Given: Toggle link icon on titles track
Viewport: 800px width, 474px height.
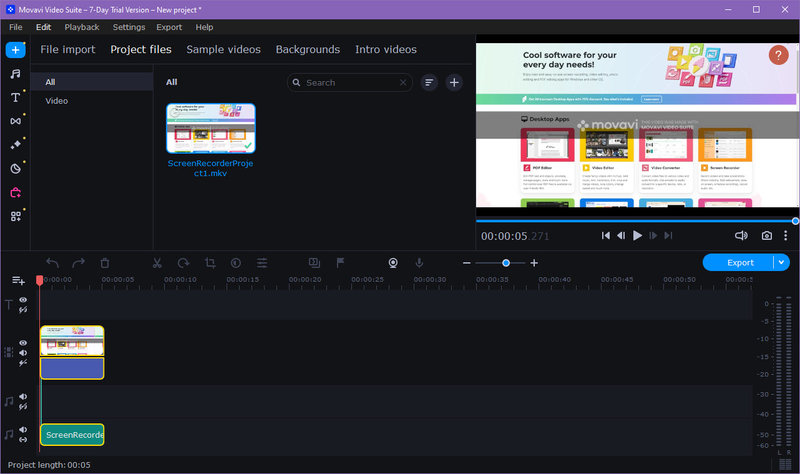Looking at the screenshot, I should pyautogui.click(x=23, y=310).
